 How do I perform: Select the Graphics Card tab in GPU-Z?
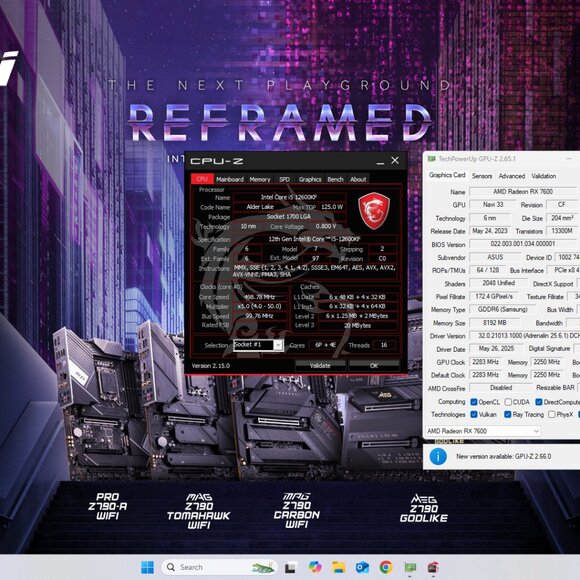(447, 175)
